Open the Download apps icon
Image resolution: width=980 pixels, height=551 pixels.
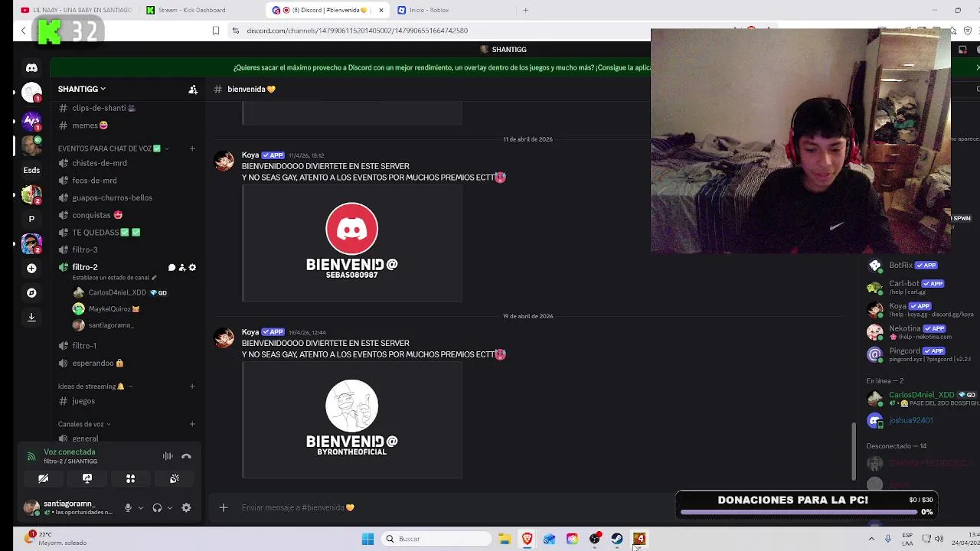pos(31,318)
